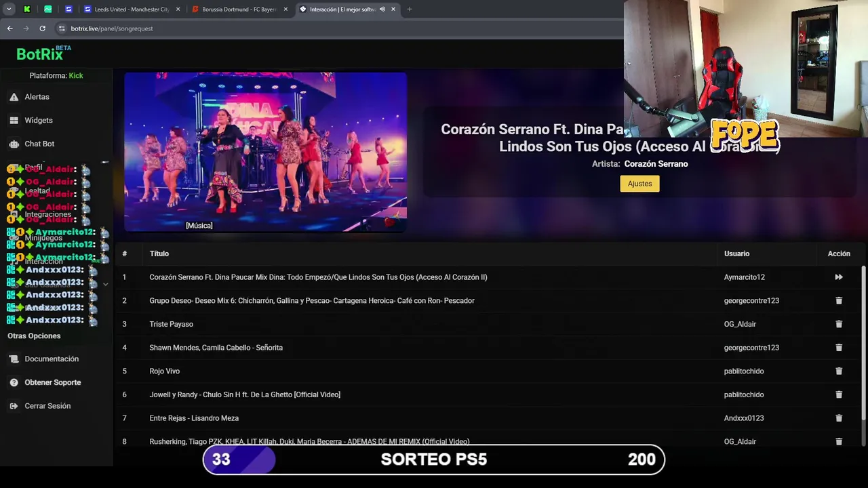Viewport: 868px width, 488px height.
Task: Open the tab search dropdown arrow
Action: click(x=9, y=9)
